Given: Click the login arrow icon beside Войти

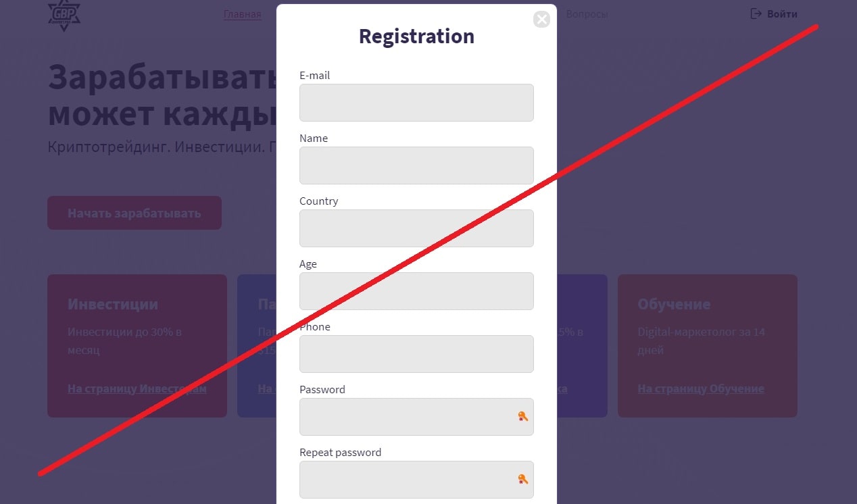Looking at the screenshot, I should point(756,14).
